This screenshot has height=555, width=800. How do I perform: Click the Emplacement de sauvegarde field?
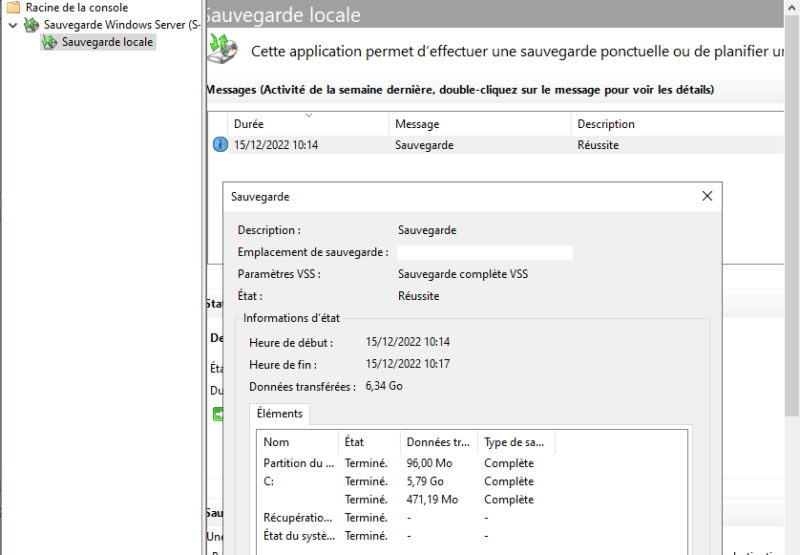tap(485, 253)
